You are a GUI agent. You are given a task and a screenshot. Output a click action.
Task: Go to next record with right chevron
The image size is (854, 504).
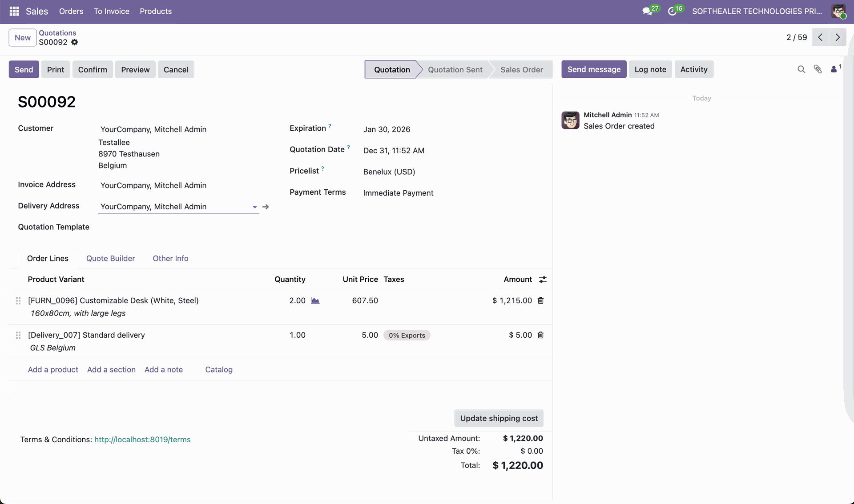[x=838, y=37]
